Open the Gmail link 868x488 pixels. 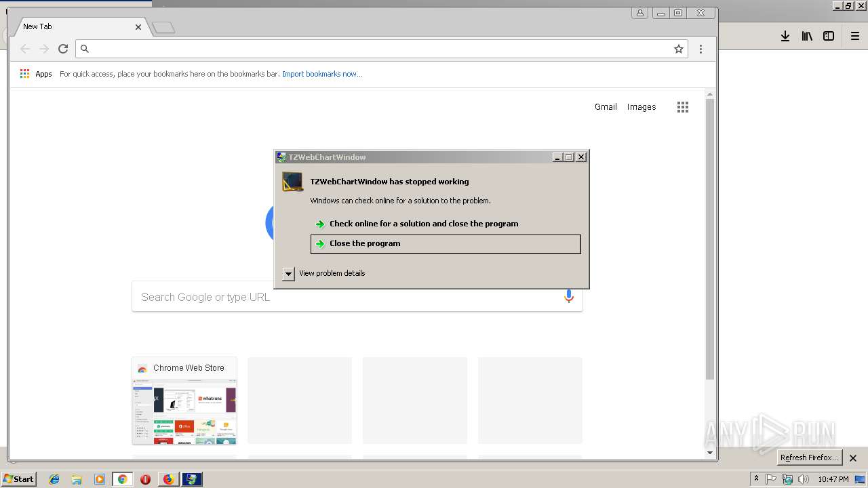[606, 107]
